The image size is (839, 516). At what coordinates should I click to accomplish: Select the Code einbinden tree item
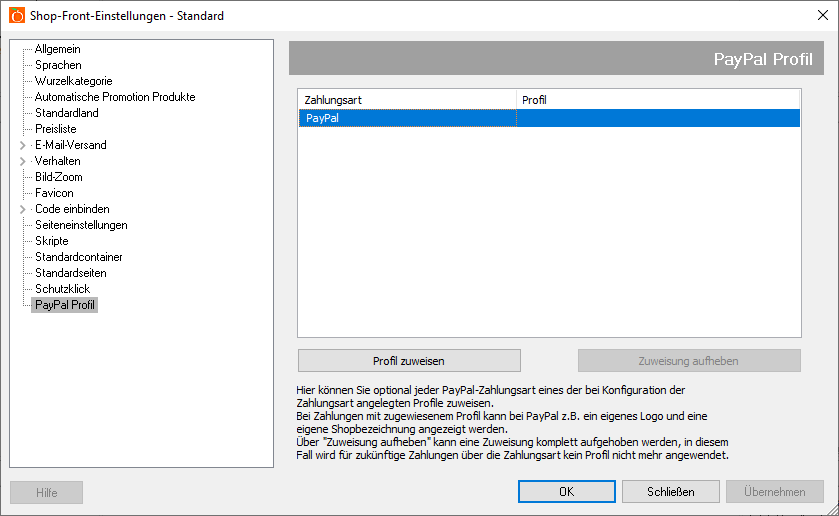72,209
